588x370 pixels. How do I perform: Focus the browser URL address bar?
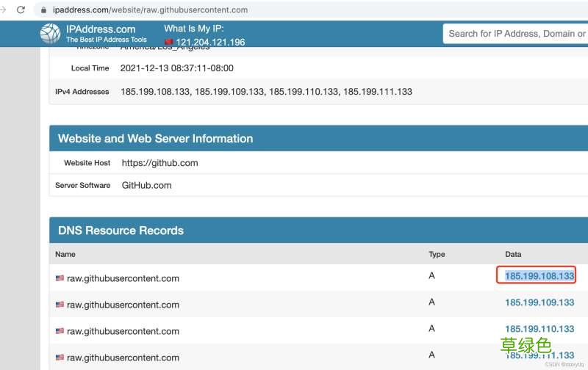click(x=311, y=10)
